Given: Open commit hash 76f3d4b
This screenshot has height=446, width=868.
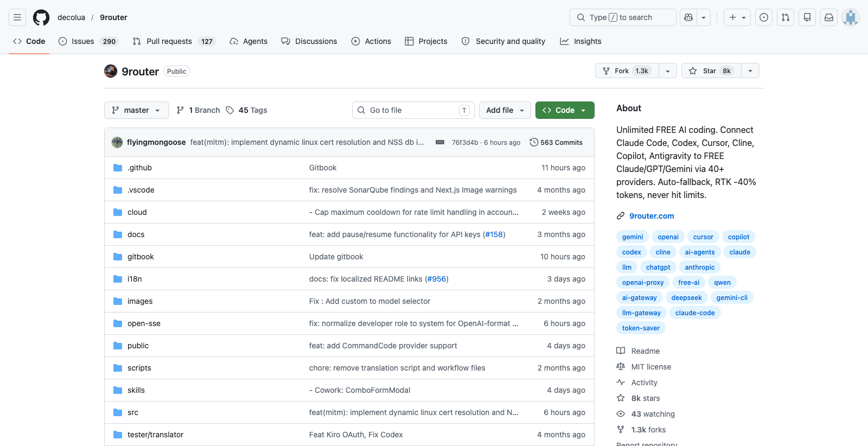Looking at the screenshot, I should [x=465, y=143].
